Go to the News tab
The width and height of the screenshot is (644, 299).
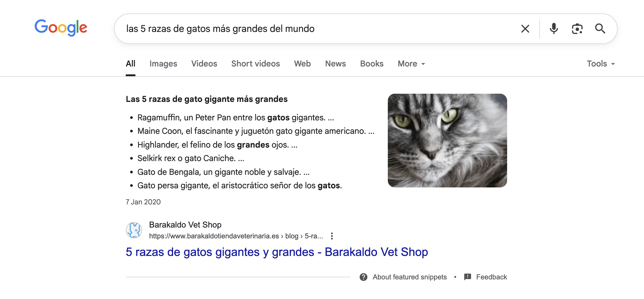pos(335,64)
